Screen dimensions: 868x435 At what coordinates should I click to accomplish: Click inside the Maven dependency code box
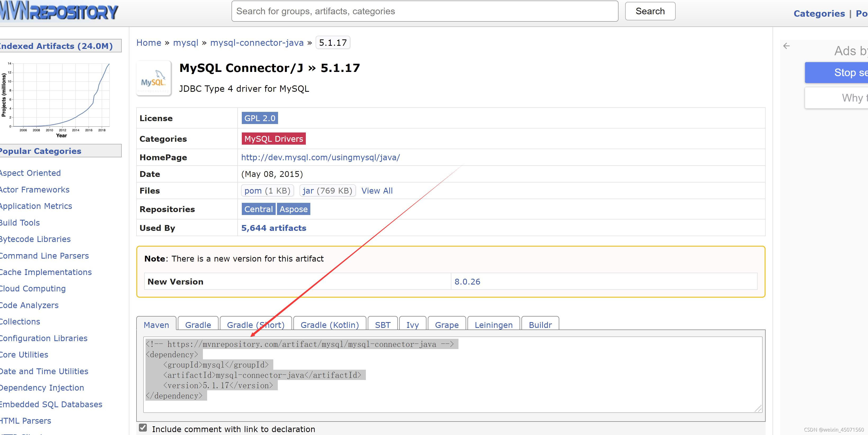(x=453, y=374)
